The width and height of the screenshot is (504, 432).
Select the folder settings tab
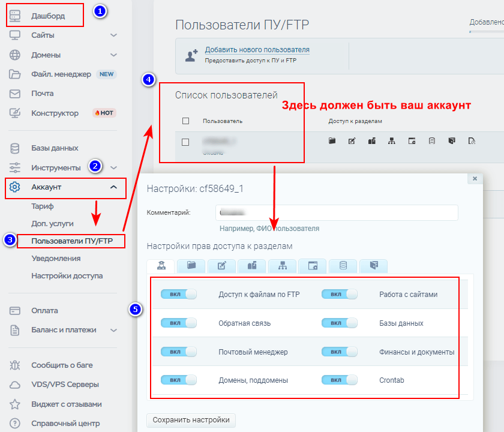[x=191, y=266]
